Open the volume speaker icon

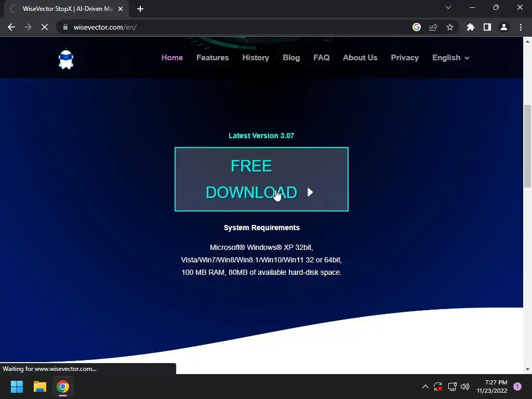[465, 387]
